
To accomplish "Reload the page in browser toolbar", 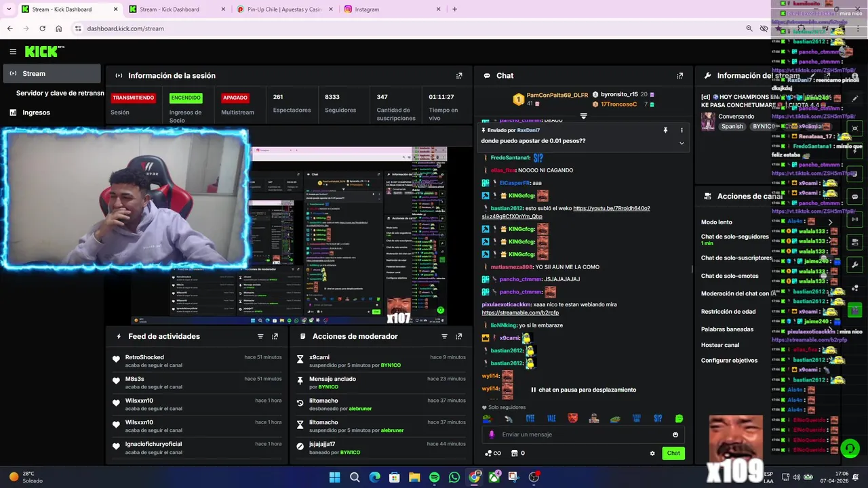I will coord(42,28).
